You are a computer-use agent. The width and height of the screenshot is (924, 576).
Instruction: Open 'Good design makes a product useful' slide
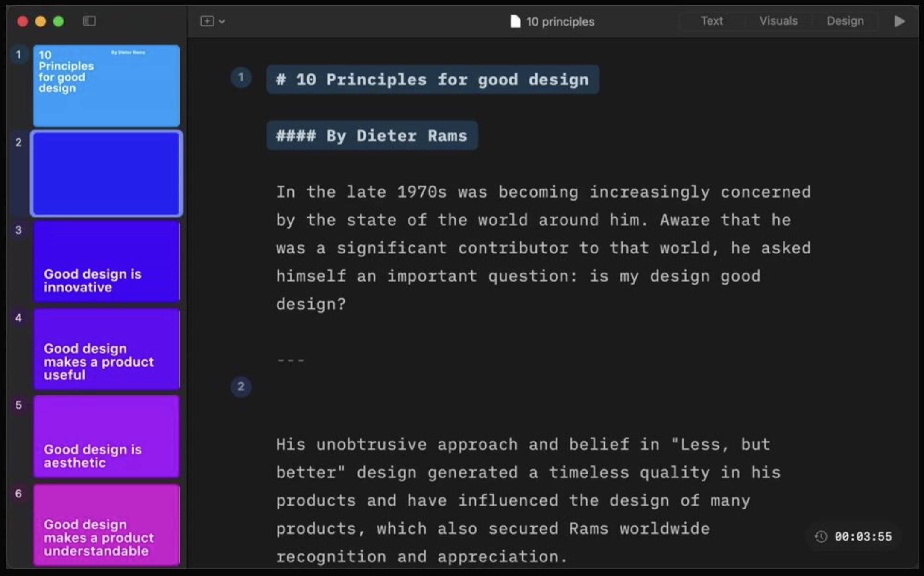point(106,349)
